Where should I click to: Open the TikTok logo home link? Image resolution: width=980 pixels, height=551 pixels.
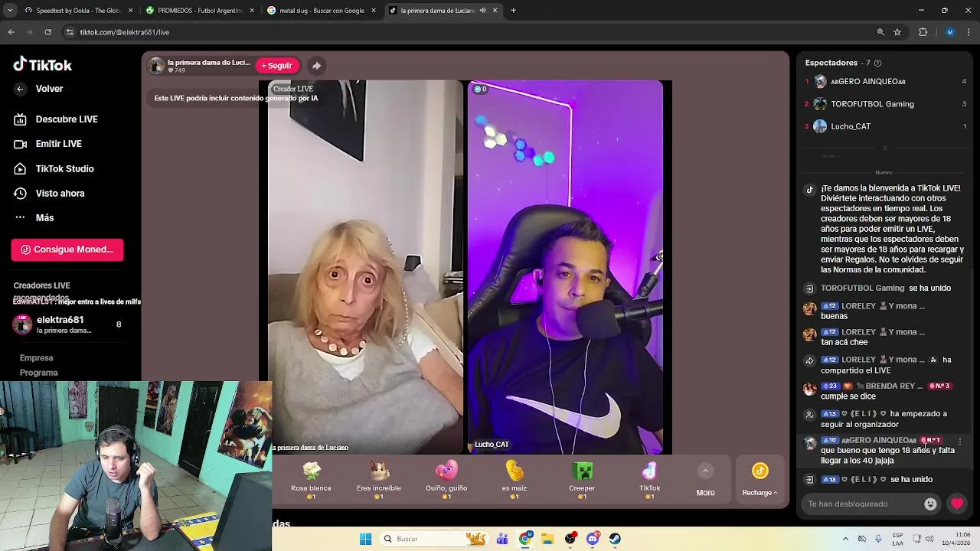click(x=43, y=65)
